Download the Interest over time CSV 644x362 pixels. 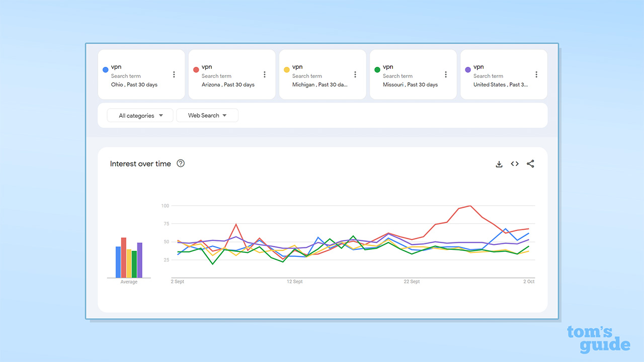pyautogui.click(x=499, y=164)
